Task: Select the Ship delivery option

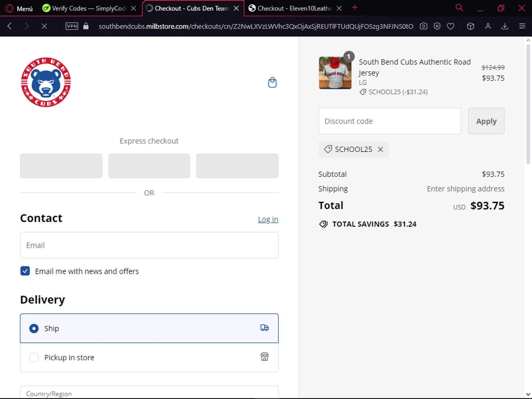Action: click(x=149, y=328)
